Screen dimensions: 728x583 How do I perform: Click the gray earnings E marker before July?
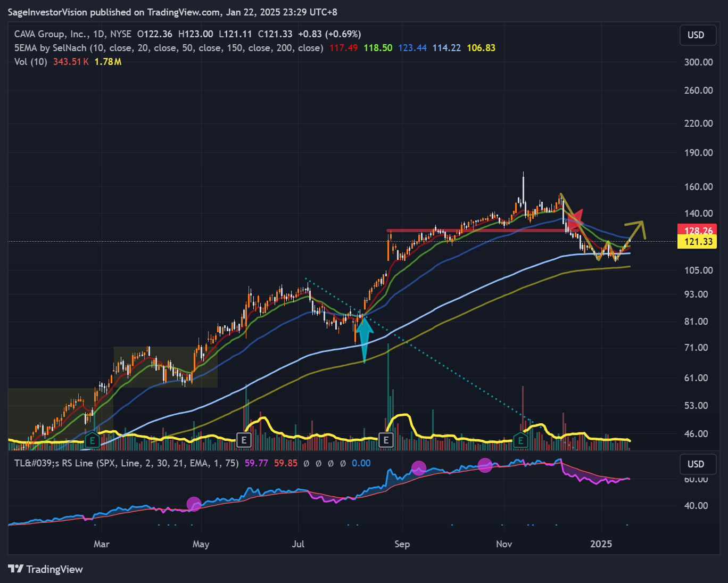pos(244,440)
